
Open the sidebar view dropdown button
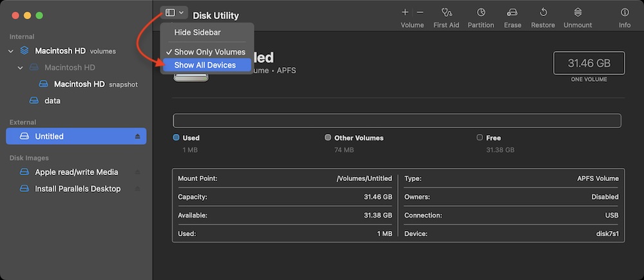(175, 12)
